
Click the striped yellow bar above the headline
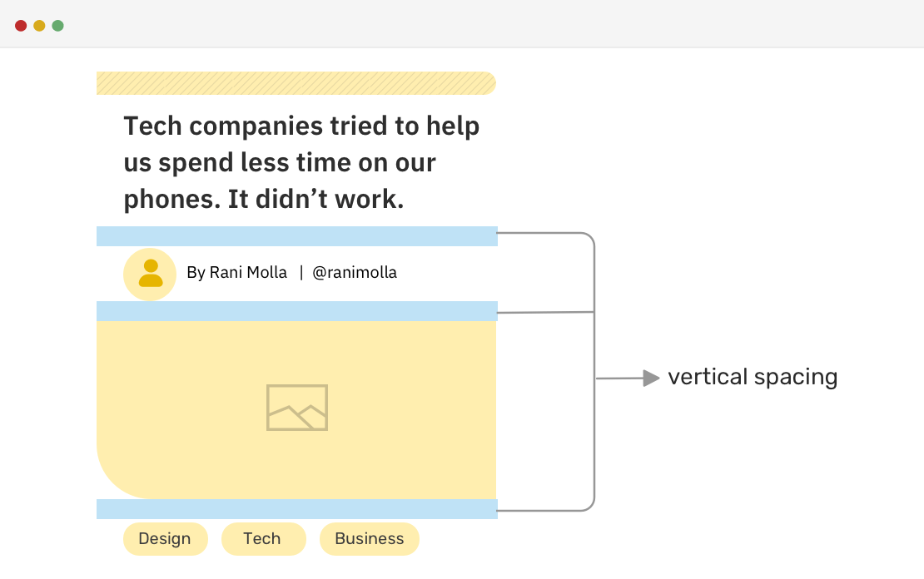(296, 83)
